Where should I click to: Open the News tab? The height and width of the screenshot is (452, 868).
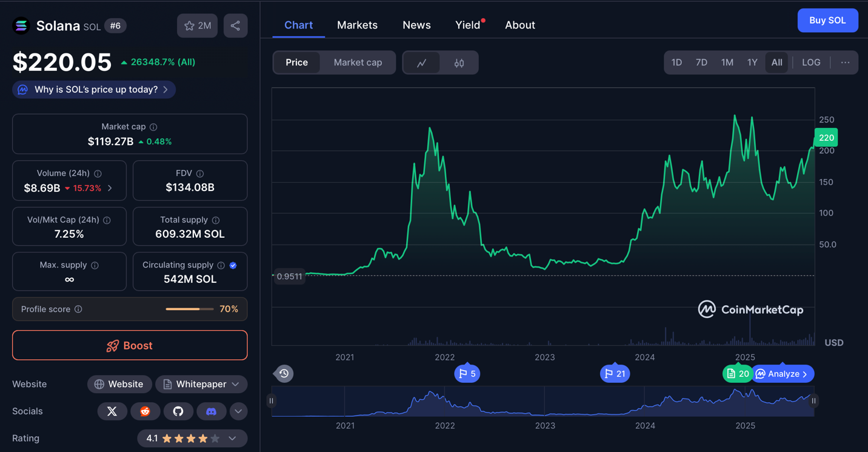[416, 25]
